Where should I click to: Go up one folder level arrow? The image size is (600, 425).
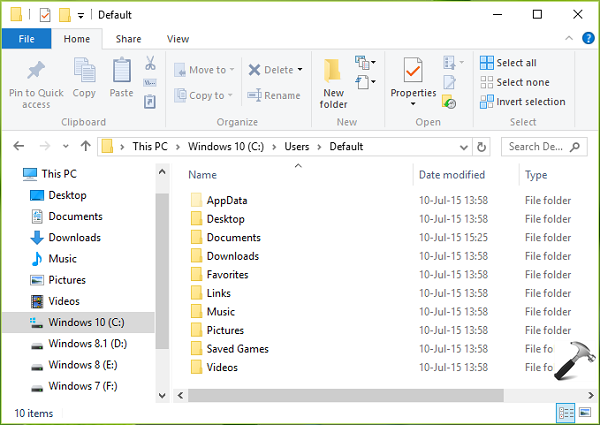[85, 146]
